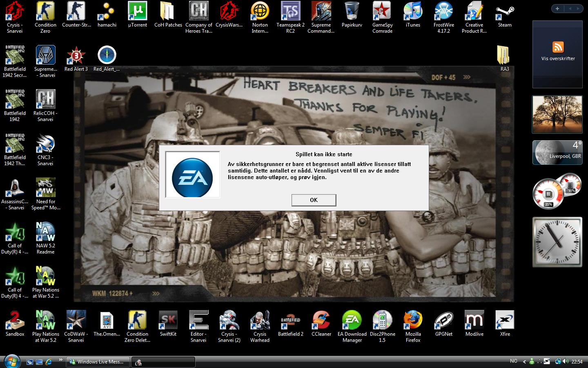The height and width of the screenshot is (368, 588).
Task: Select the Disc2Phone 1.5 icon
Action: click(382, 326)
